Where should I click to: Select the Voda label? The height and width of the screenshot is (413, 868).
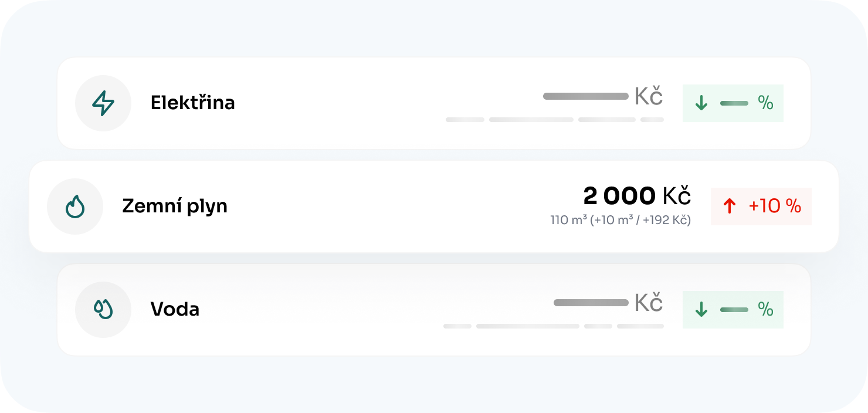[x=175, y=309]
